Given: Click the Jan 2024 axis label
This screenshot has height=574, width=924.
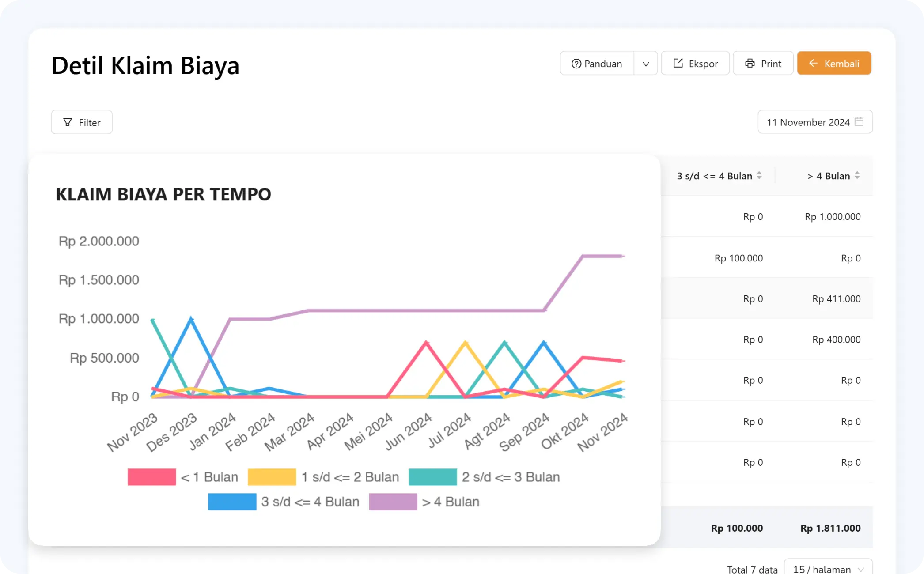Looking at the screenshot, I should click(212, 431).
